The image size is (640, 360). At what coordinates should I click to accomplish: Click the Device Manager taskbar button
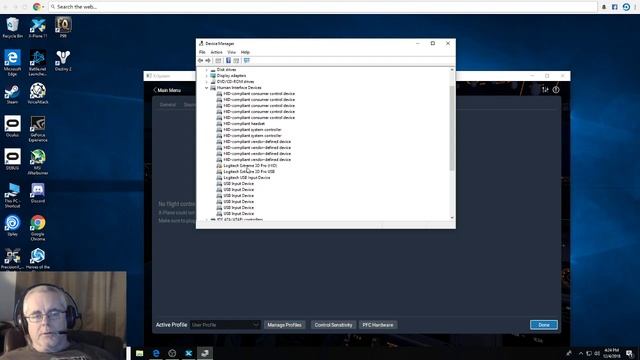[x=205, y=353]
